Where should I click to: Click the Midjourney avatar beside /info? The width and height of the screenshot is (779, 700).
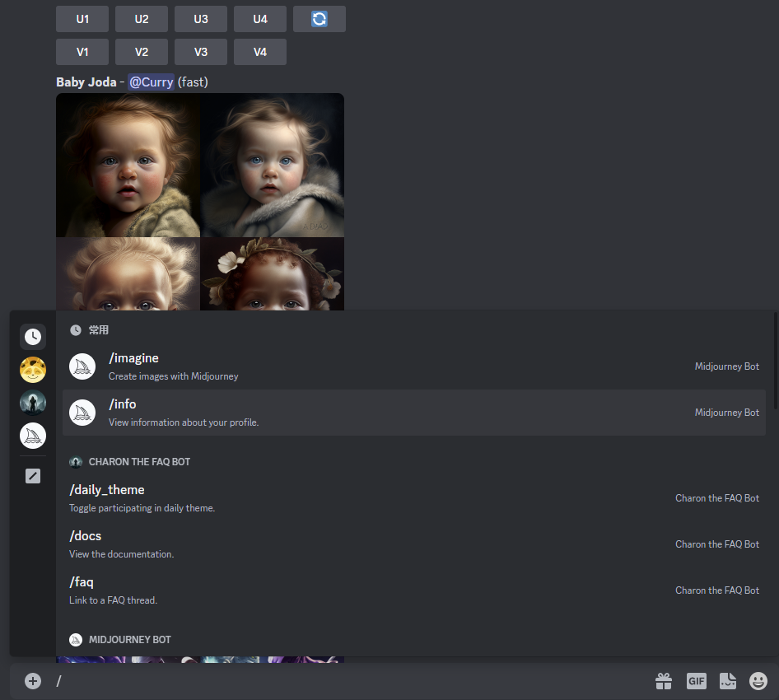click(82, 413)
